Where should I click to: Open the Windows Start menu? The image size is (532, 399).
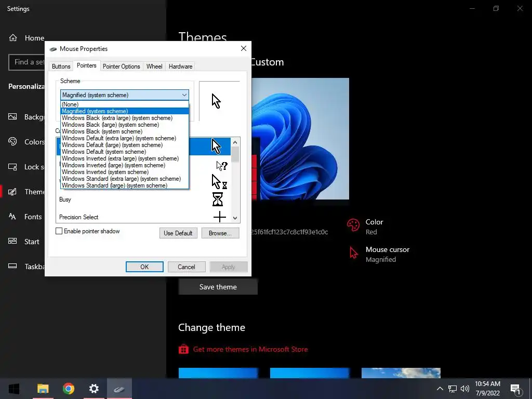pyautogui.click(x=14, y=389)
